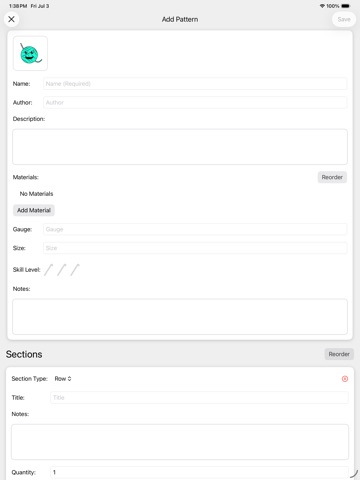Focus the Quantity field showing 1
Viewport: 360px width, 480px height.
(x=199, y=472)
